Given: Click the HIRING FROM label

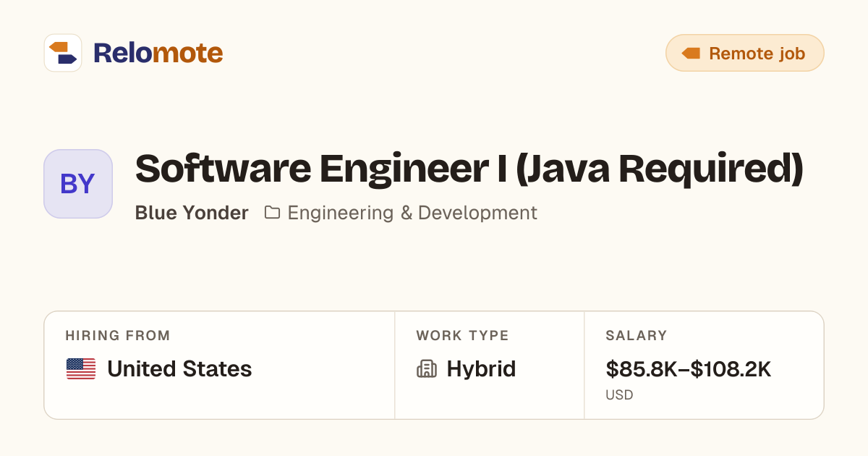Looking at the screenshot, I should click(x=118, y=336).
